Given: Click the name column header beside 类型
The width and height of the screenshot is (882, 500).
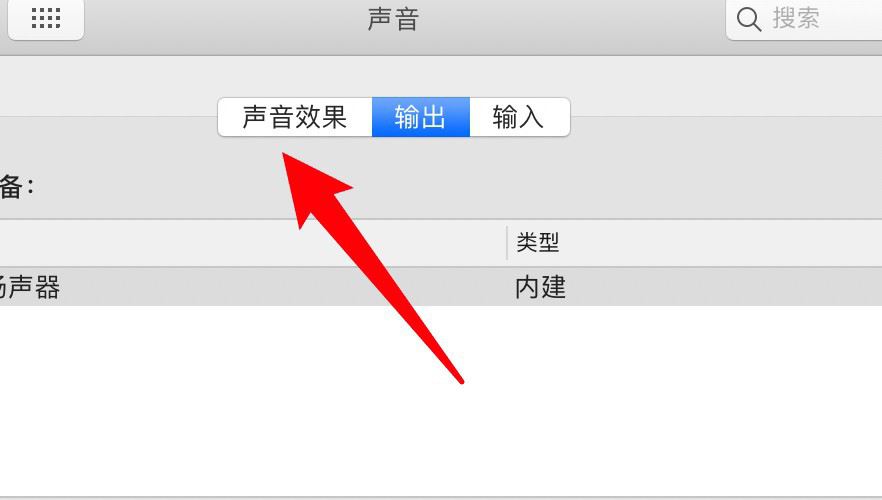Looking at the screenshot, I should [253, 243].
